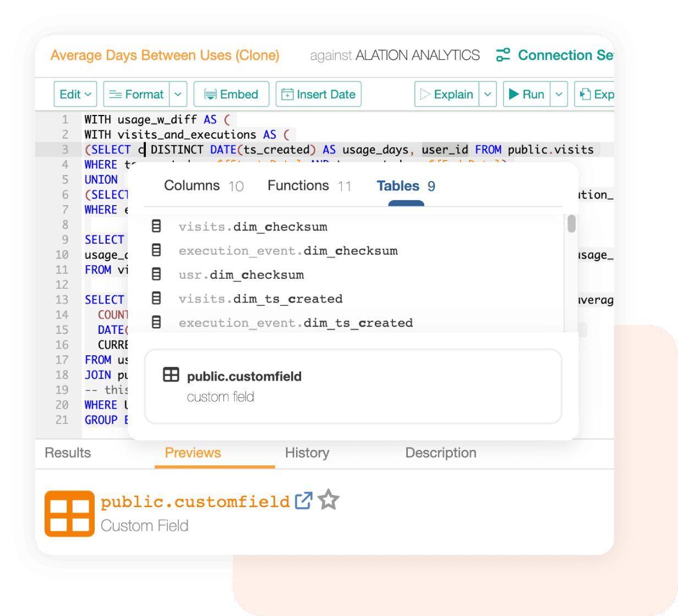Viewport: 678px width, 616px height.
Task: Toggle the star favorite for public.customfield
Action: 328,500
